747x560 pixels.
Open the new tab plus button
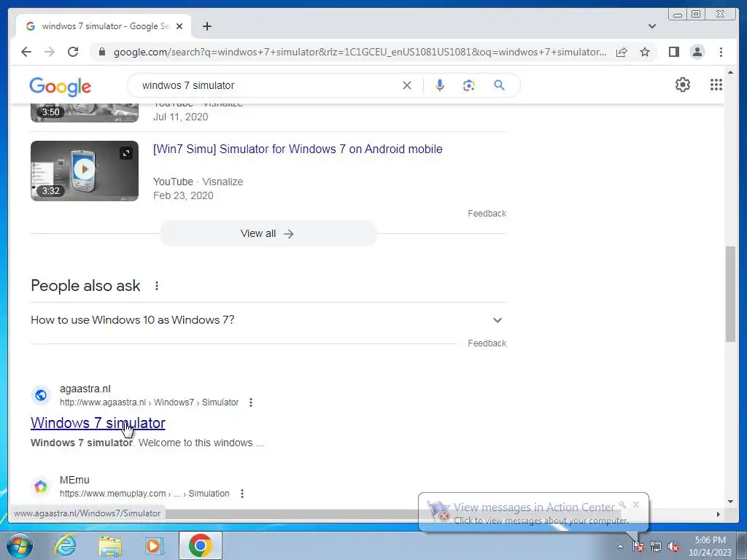pyautogui.click(x=206, y=26)
